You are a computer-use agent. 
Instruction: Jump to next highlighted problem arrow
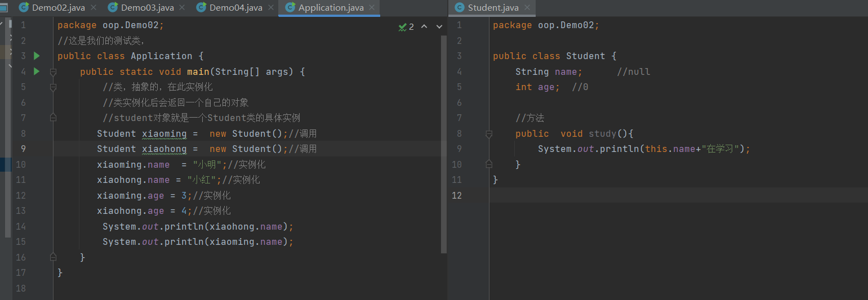tap(439, 26)
